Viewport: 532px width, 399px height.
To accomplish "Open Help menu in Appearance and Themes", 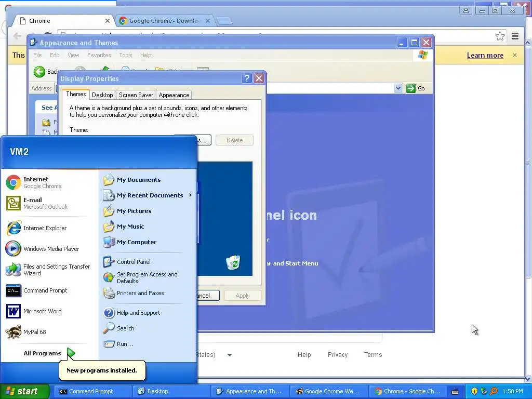I will click(x=146, y=55).
